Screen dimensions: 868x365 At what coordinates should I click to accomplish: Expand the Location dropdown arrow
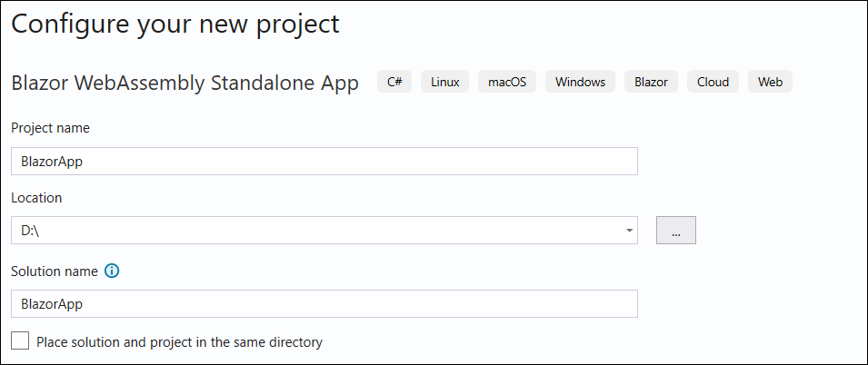click(629, 231)
